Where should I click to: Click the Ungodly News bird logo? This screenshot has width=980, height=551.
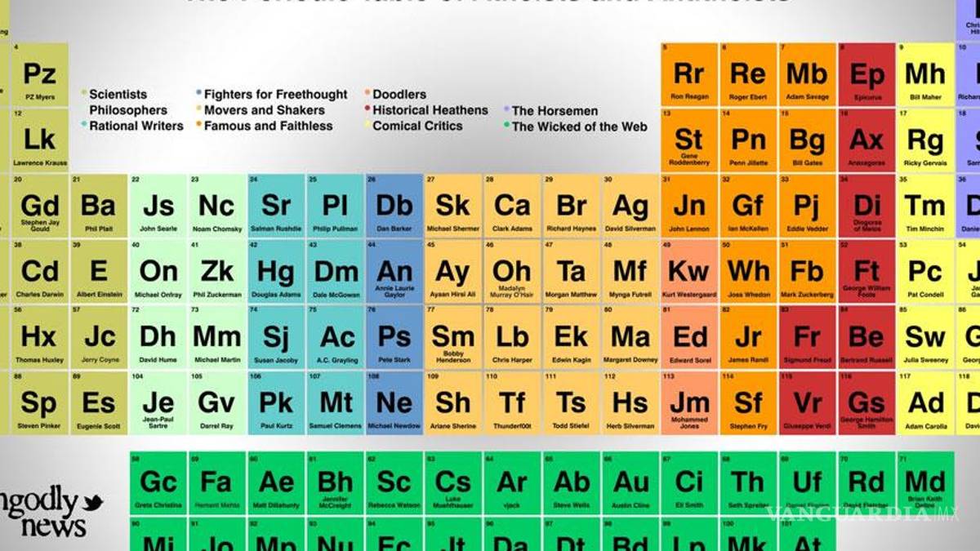pyautogui.click(x=92, y=500)
